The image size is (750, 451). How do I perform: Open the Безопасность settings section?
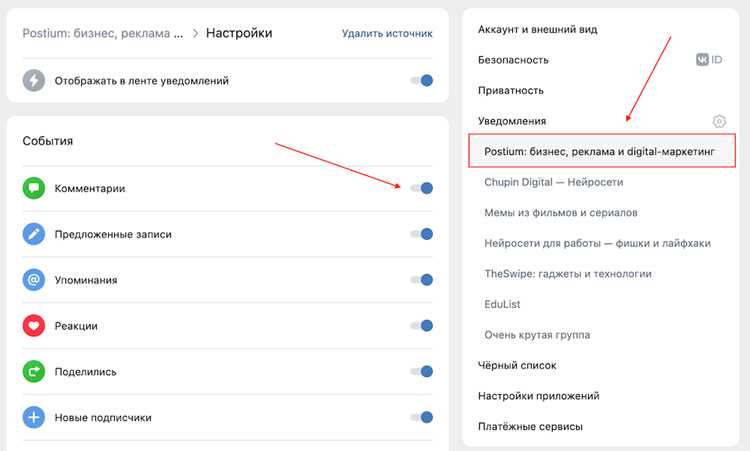513,60
